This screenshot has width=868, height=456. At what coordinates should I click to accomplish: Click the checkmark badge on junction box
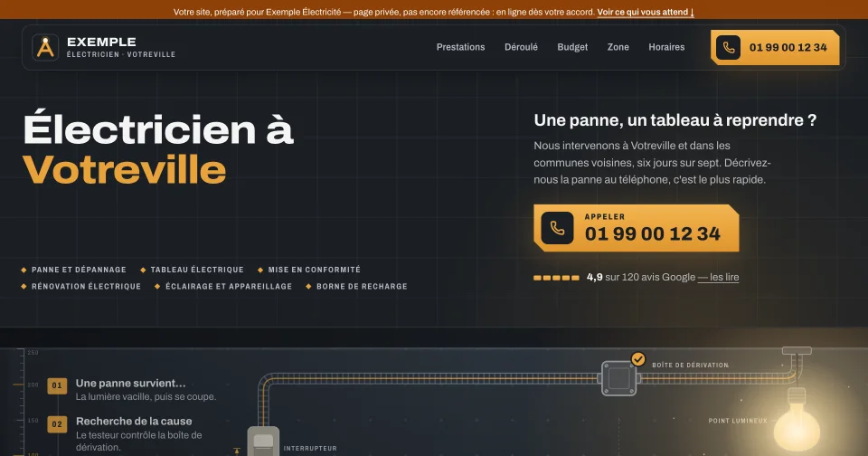coord(638,359)
